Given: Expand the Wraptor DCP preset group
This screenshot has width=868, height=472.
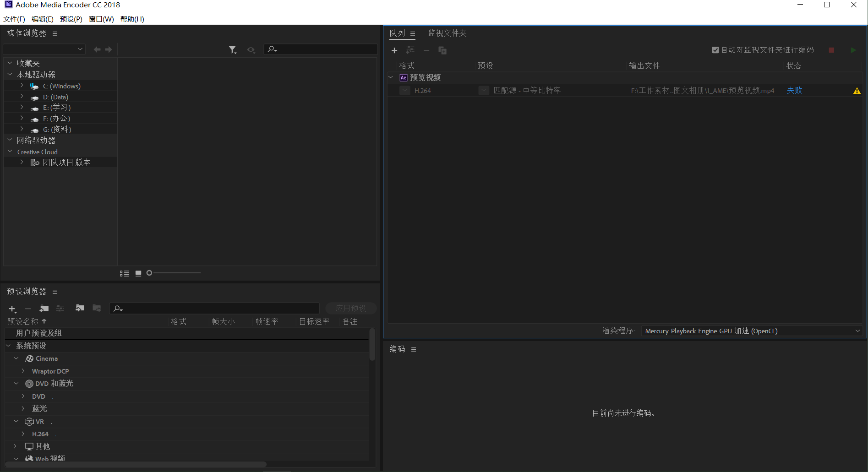Looking at the screenshot, I should click(23, 371).
